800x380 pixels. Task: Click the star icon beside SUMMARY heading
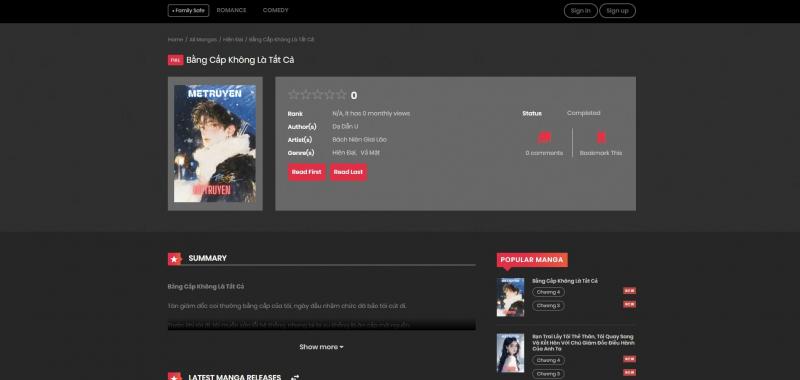[174, 259]
